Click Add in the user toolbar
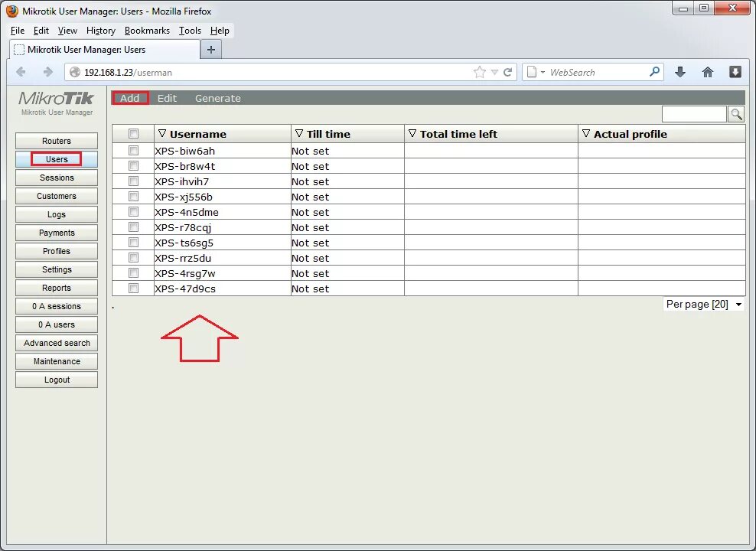 [129, 98]
